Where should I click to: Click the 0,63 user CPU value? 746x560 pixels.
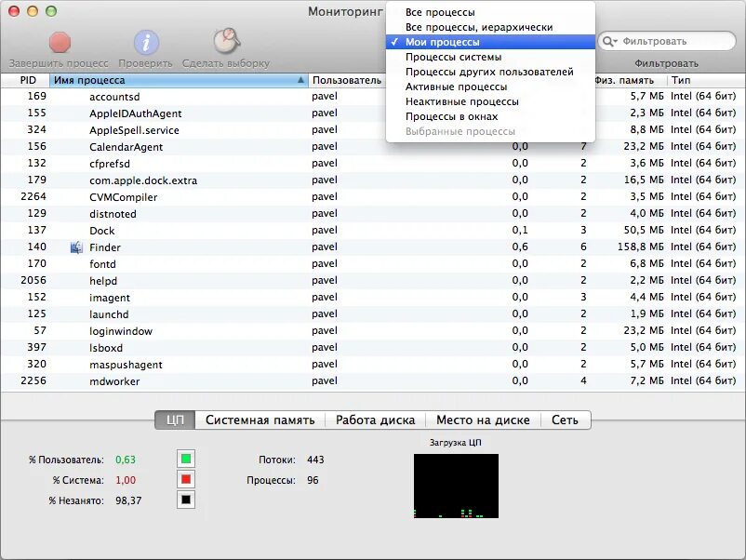tap(126, 460)
